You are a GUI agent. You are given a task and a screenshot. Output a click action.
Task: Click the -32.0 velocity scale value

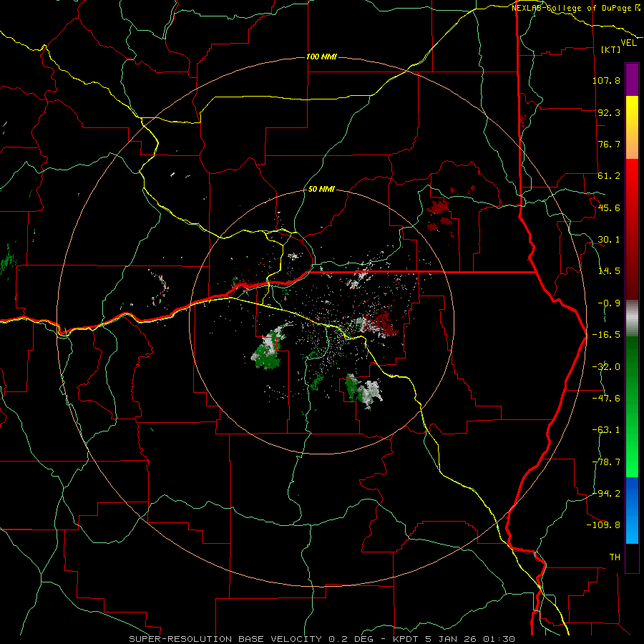606,367
